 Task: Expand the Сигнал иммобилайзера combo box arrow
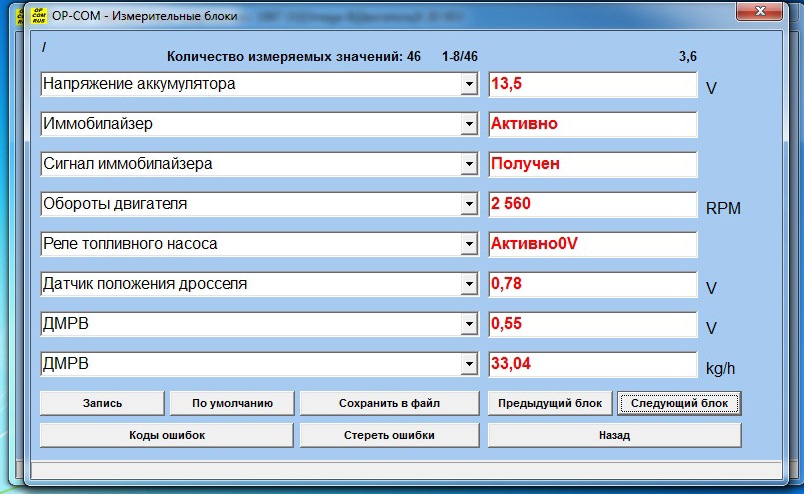tap(469, 164)
